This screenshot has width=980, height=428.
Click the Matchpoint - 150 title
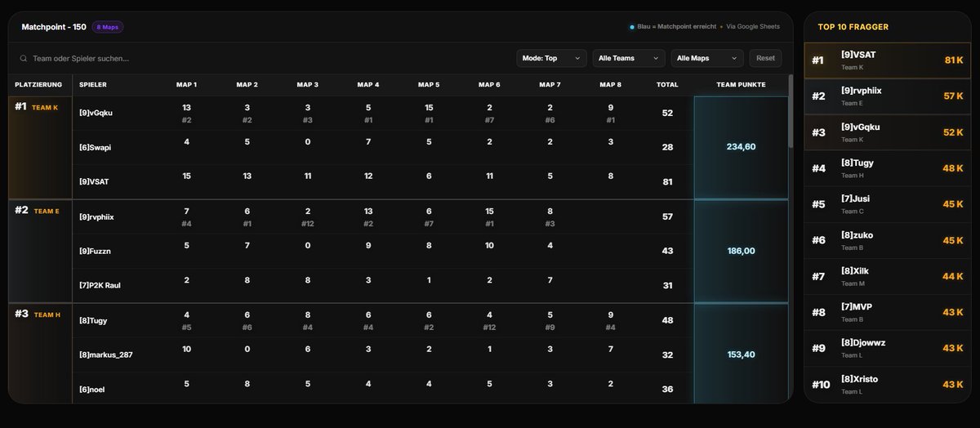point(54,27)
